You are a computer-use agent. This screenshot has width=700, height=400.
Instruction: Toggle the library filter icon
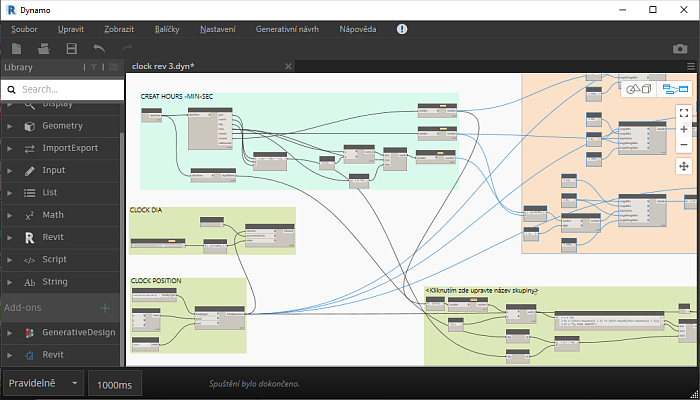93,67
